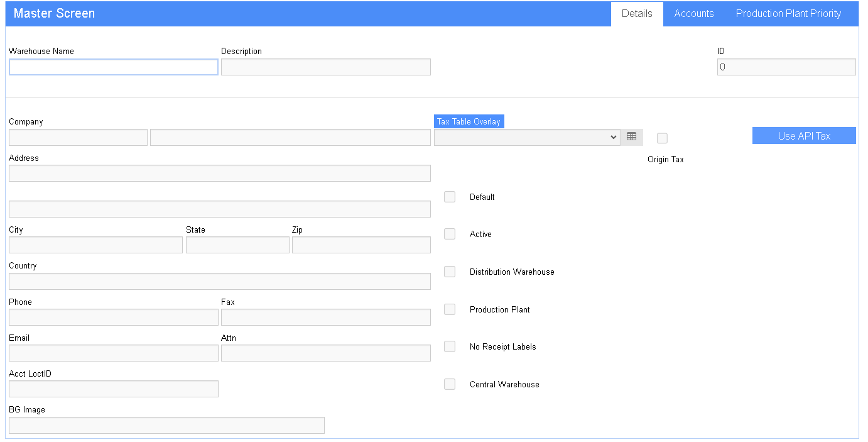This screenshot has height=442, width=868.
Task: Focus the Country field
Action: click(x=220, y=281)
